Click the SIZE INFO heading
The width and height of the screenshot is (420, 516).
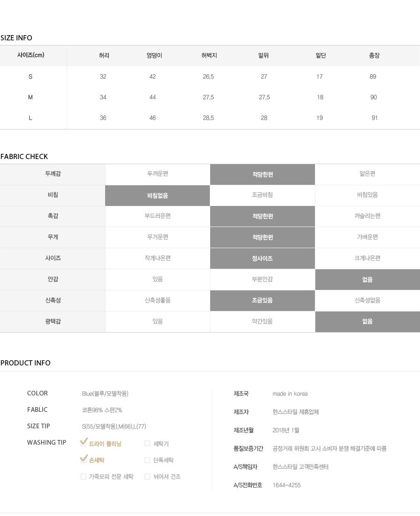16,38
